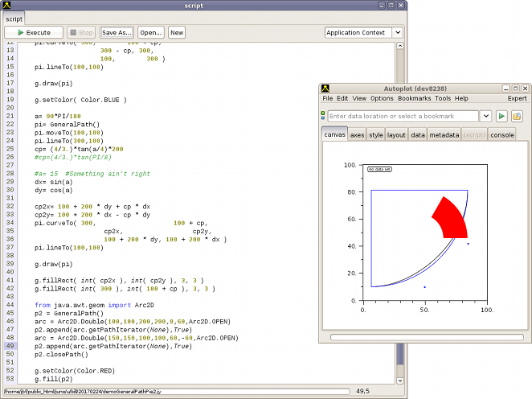The width and height of the screenshot is (532, 399).
Task: Click the data location input field
Action: tap(402, 117)
